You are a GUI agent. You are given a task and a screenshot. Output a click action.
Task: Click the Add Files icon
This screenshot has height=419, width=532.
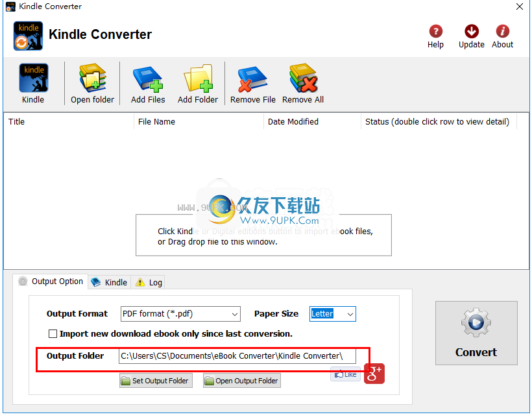tap(148, 78)
